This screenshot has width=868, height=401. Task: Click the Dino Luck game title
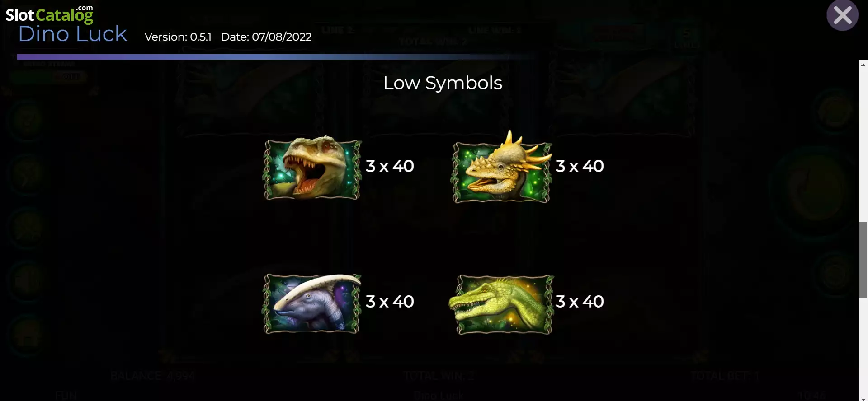[x=73, y=34]
